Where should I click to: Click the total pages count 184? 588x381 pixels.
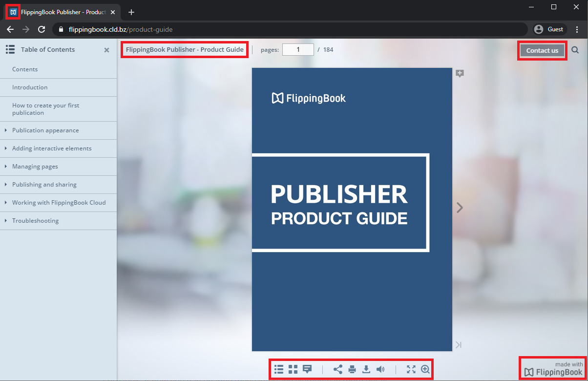click(328, 49)
